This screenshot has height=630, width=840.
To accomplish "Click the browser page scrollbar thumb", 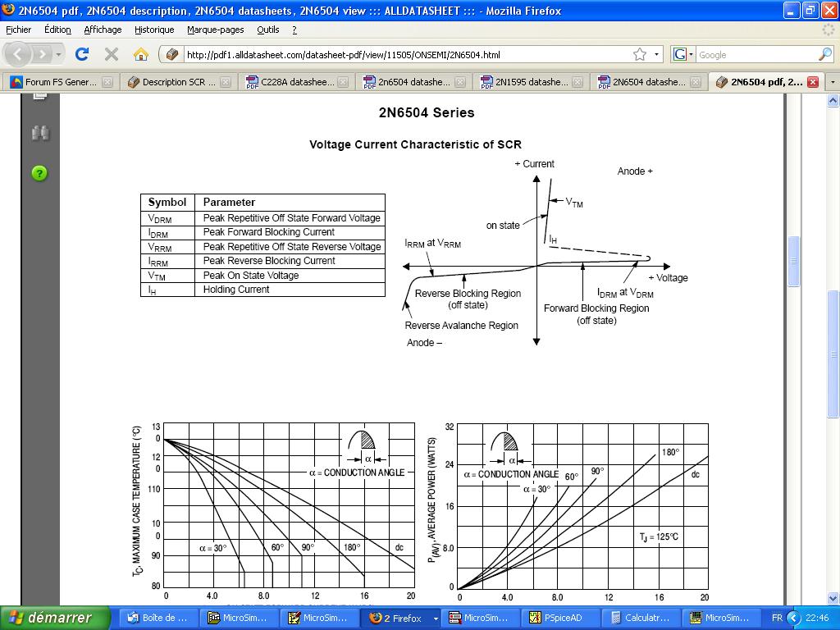I will point(833,354).
